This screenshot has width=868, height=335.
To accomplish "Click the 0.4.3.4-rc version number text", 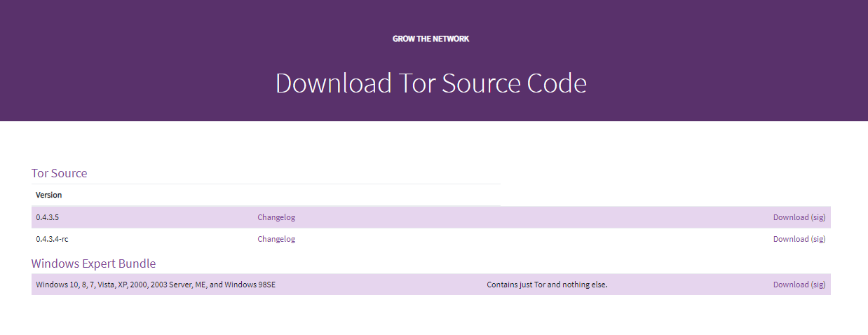I will [x=52, y=239].
